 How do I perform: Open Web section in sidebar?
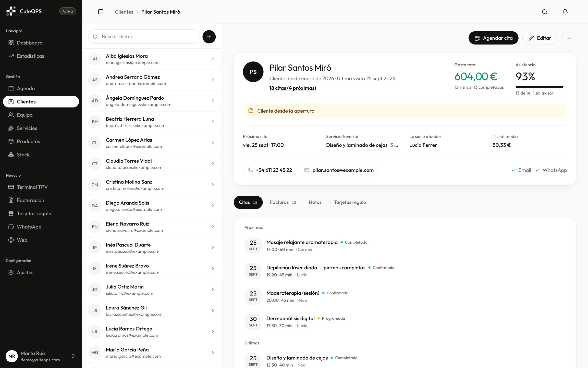pyautogui.click(x=41, y=240)
